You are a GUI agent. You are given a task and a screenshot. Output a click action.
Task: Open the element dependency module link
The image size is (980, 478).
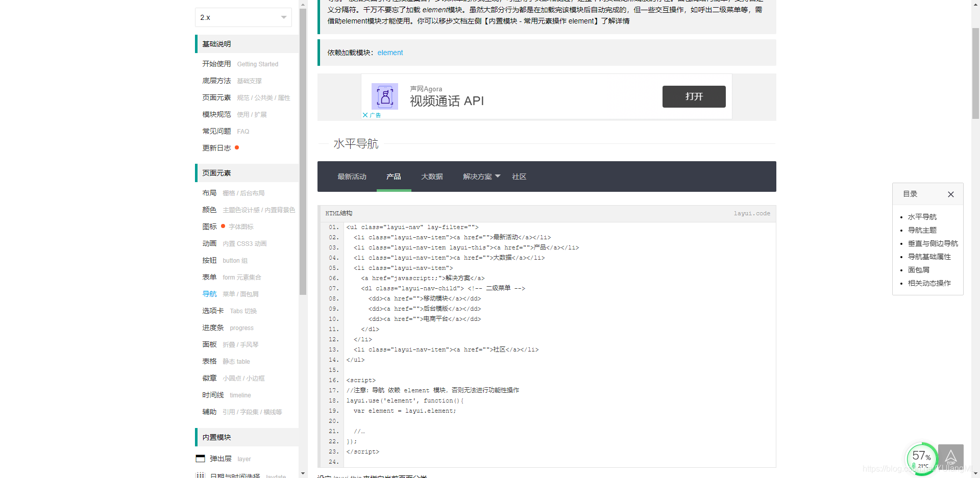point(390,53)
